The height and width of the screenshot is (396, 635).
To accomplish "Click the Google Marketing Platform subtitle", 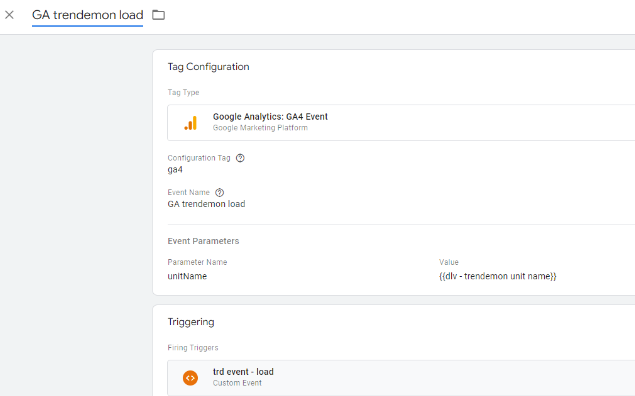I will click(260, 128).
